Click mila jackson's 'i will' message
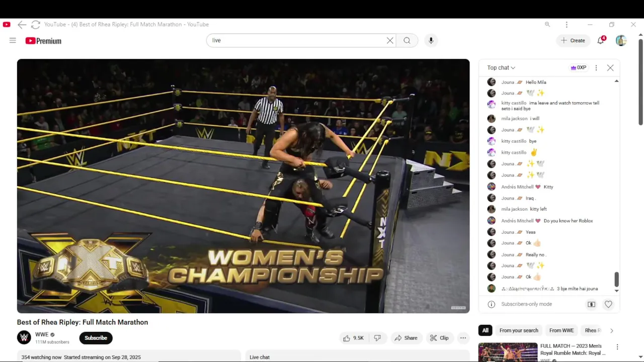This screenshot has width=644, height=362. [534, 119]
